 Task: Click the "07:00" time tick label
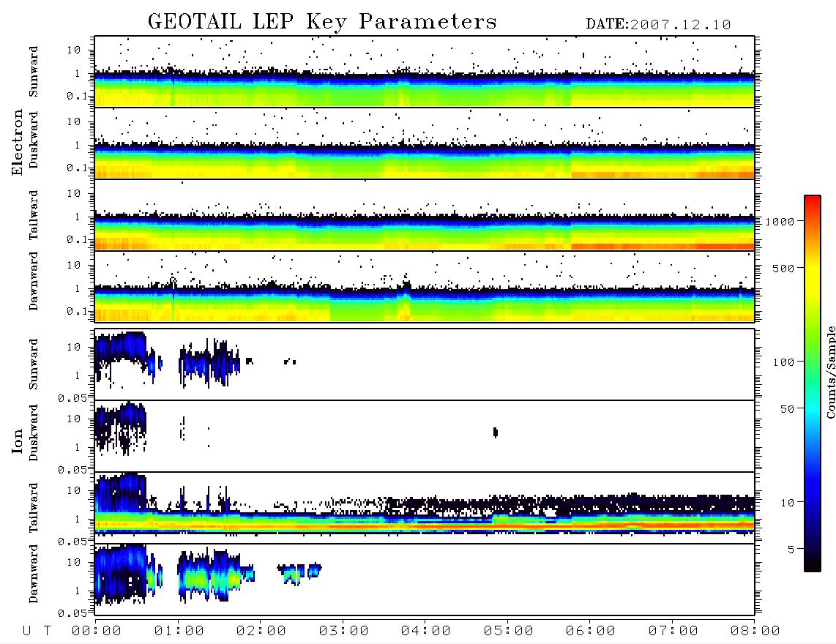pyautogui.click(x=673, y=631)
